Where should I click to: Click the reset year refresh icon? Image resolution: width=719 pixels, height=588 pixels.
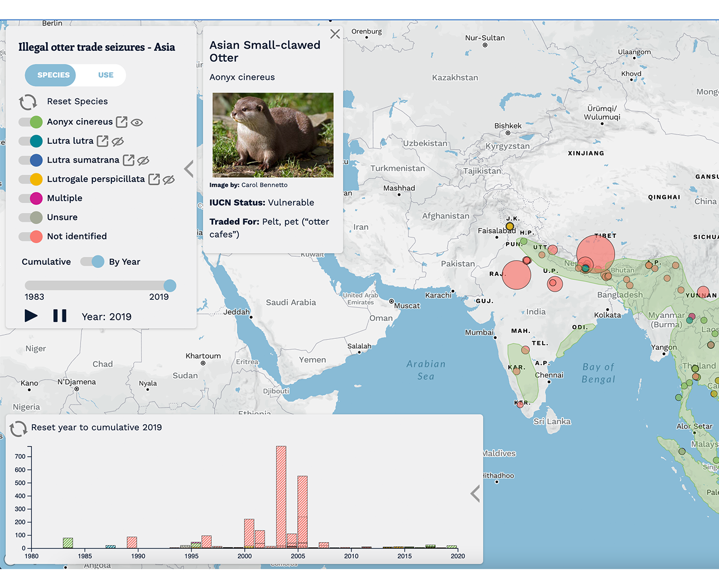coord(18,429)
